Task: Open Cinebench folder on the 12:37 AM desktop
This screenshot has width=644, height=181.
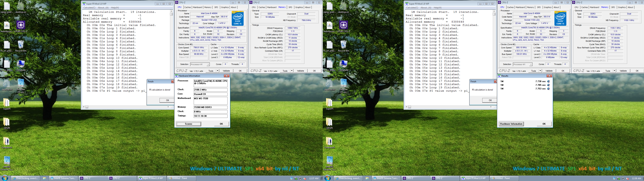Action: click(x=7, y=143)
